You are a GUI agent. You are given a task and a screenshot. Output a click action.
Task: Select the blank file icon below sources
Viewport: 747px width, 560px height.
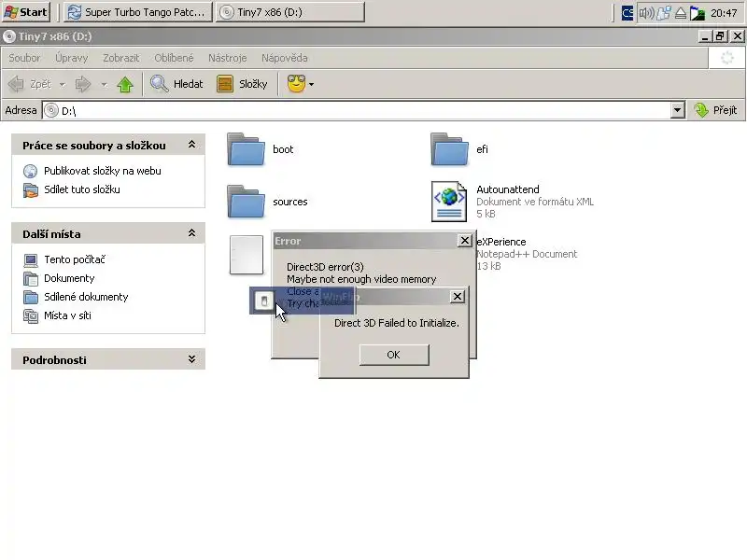[247, 255]
